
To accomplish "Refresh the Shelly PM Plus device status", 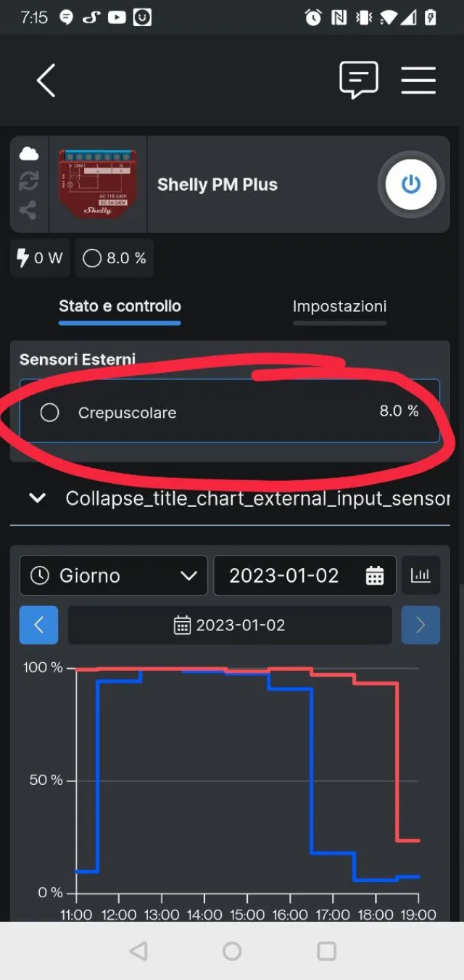I will pyautogui.click(x=28, y=181).
